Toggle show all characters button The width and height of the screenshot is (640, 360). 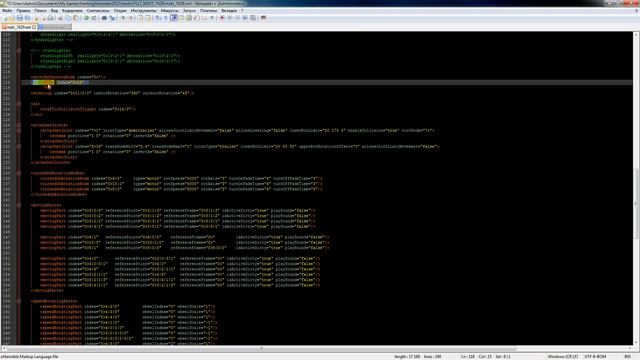(x=165, y=18)
